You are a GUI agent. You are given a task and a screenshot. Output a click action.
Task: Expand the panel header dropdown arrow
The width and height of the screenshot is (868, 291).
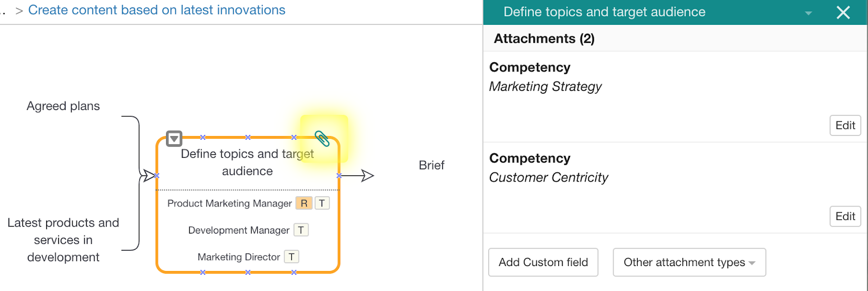pyautogui.click(x=808, y=13)
